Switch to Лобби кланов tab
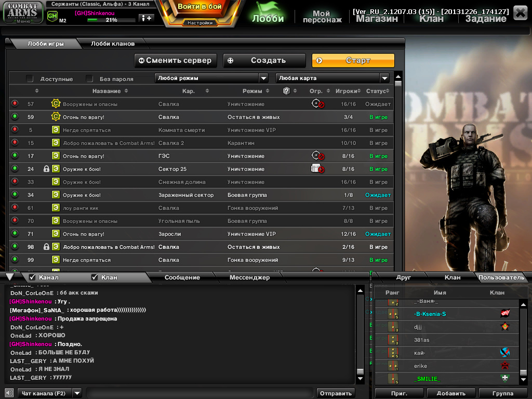 [113, 44]
